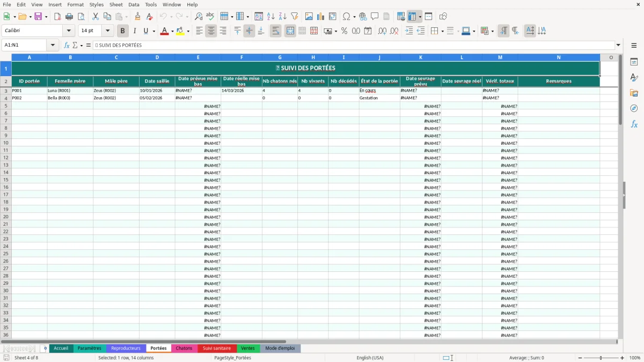Toggle Center Horizontally alignment

coord(211,31)
